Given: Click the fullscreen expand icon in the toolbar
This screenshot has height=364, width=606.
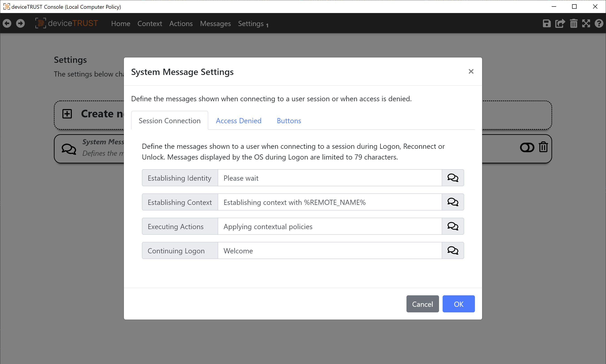Looking at the screenshot, I should pos(586,23).
